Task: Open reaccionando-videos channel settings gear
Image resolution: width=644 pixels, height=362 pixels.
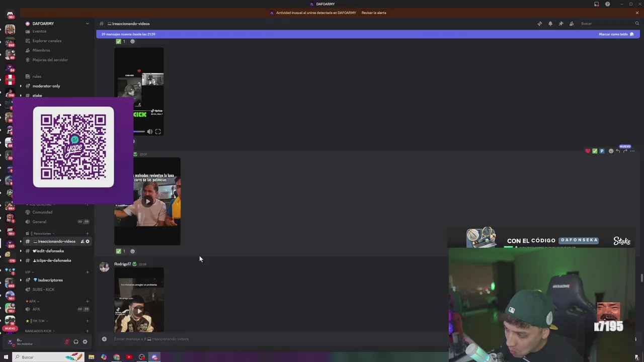Action: [x=87, y=241]
